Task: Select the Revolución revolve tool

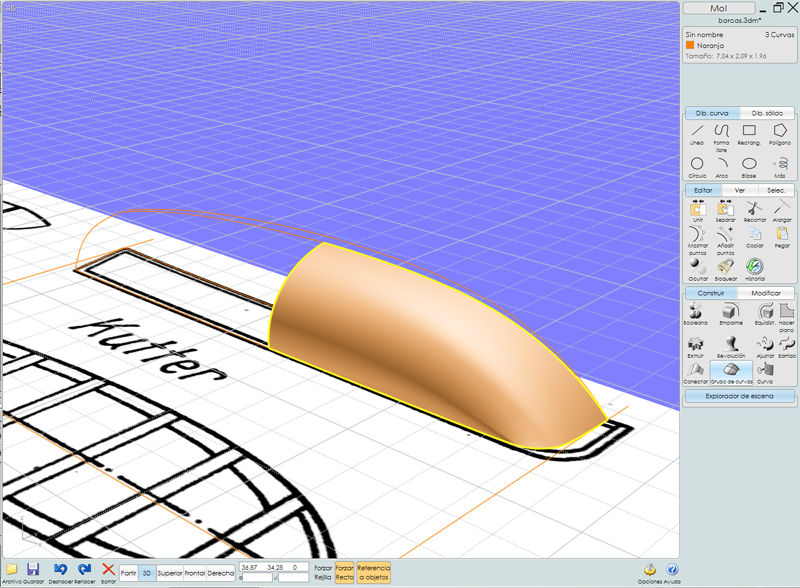Action: (731, 347)
